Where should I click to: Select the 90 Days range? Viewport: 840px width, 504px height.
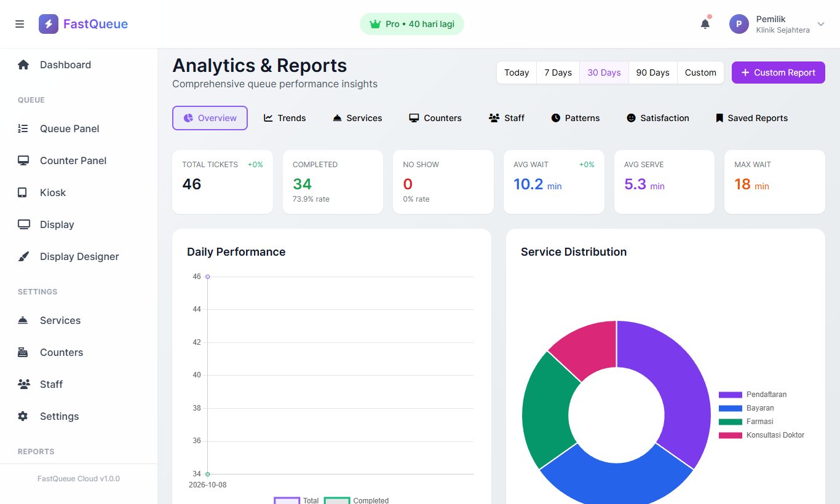coord(652,73)
